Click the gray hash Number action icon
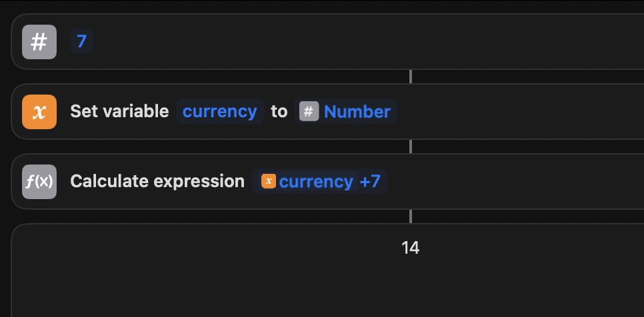The width and height of the screenshot is (644, 317). click(39, 42)
